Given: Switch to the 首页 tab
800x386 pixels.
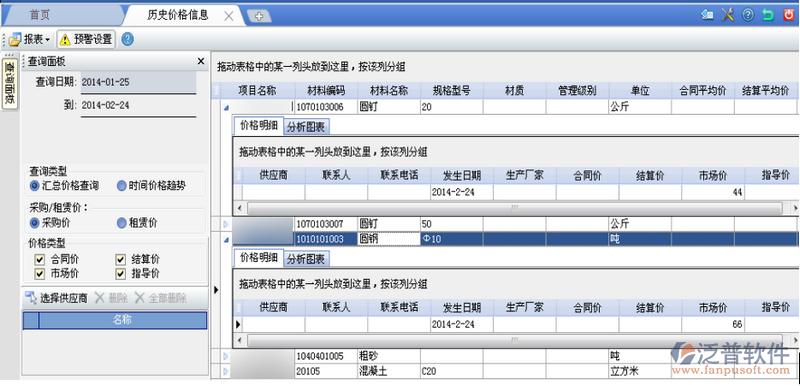Looking at the screenshot, I should coord(40,15).
